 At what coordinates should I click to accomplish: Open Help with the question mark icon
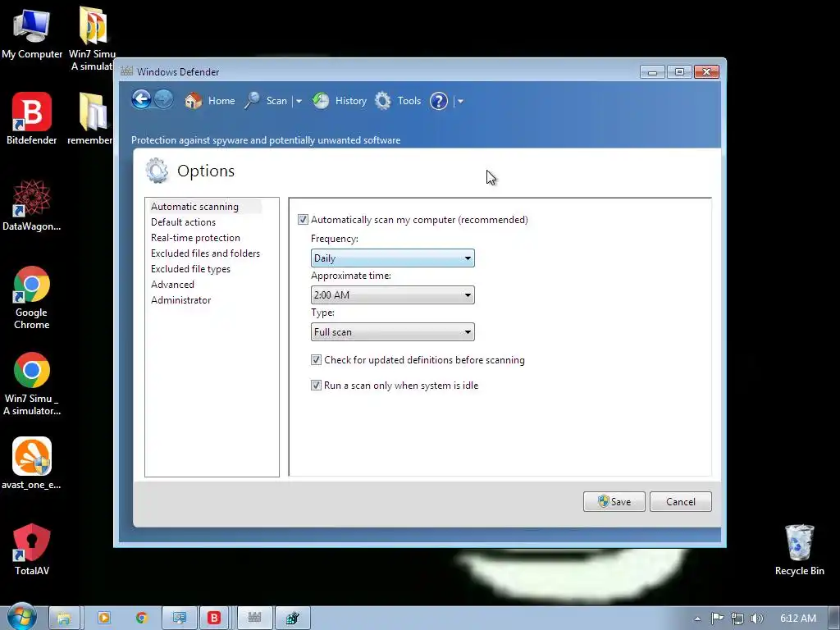point(439,101)
